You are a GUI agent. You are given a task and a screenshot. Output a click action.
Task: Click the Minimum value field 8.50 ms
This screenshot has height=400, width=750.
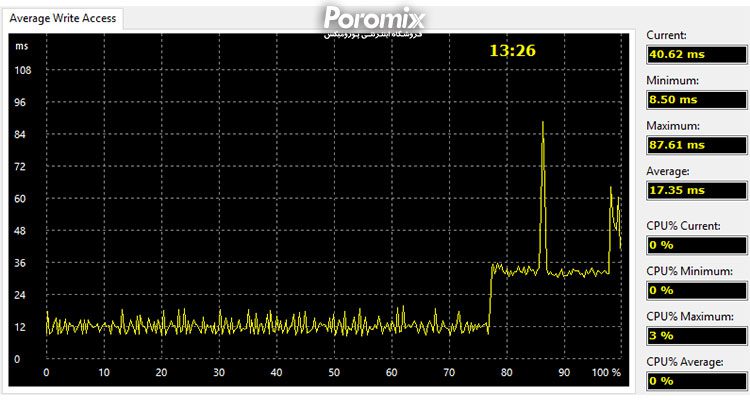click(x=696, y=100)
